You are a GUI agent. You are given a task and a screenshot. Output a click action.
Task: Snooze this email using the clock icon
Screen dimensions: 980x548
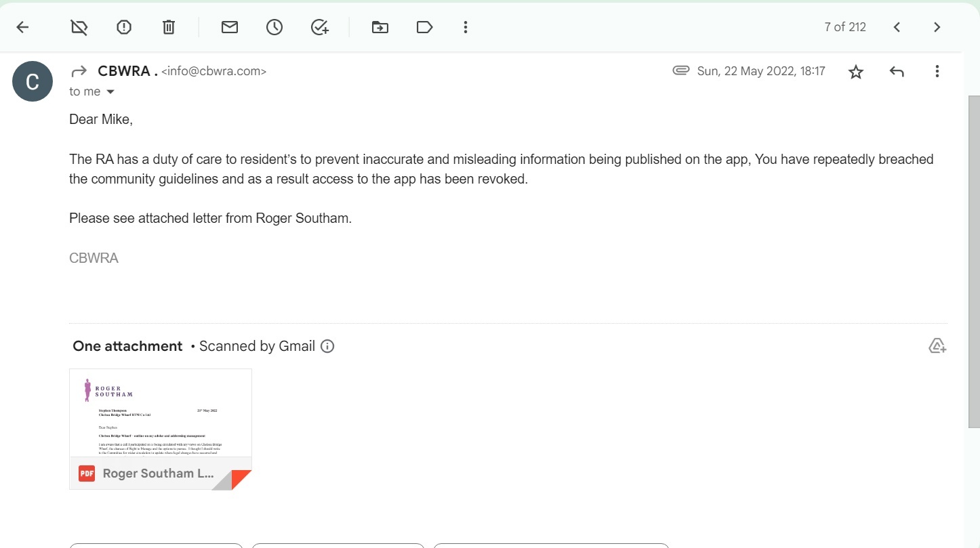274,27
